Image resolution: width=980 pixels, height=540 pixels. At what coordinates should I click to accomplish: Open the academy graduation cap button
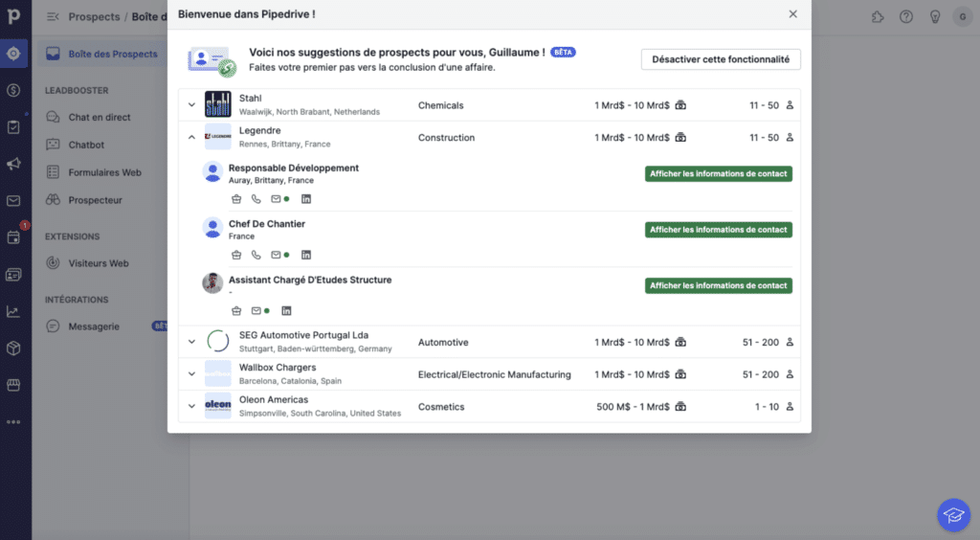pyautogui.click(x=954, y=515)
